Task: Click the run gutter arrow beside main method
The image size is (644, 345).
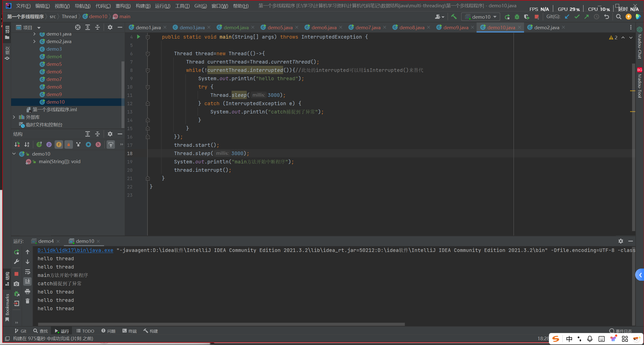Action: (x=138, y=37)
